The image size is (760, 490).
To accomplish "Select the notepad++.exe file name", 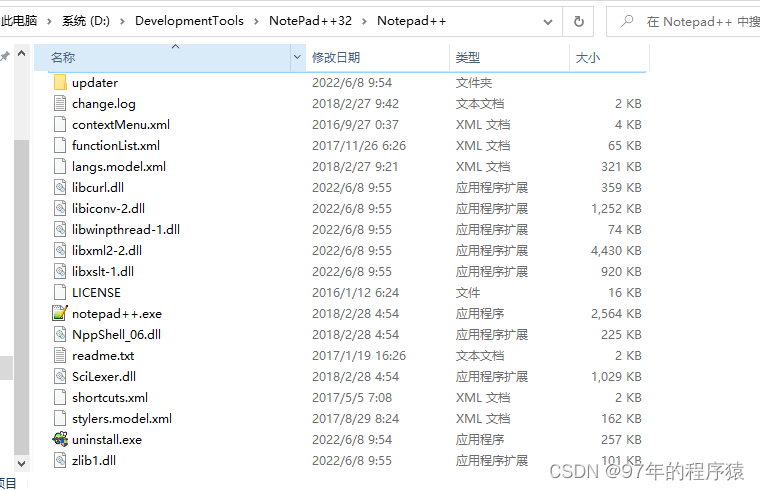I will (x=117, y=314).
